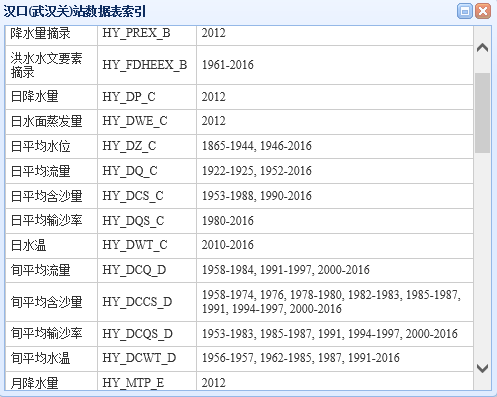497x397 pixels.
Task: Click the HY_DCQ_D table code
Action: [x=134, y=270]
